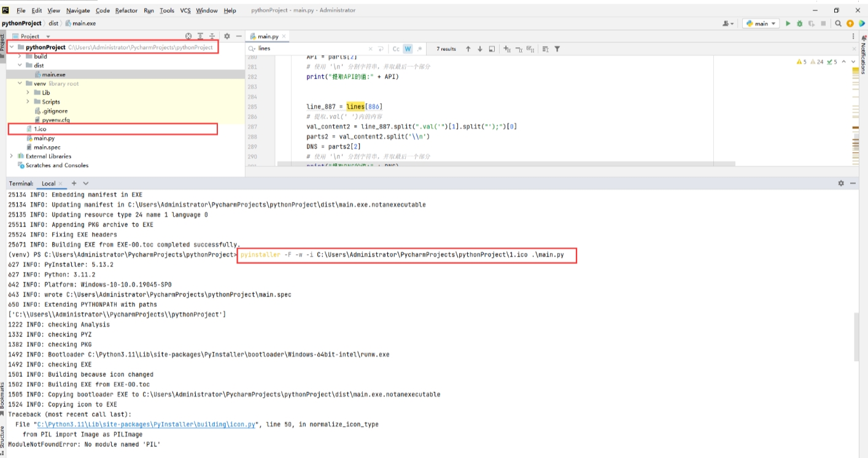Select main.spec file in project tree
The height and width of the screenshot is (458, 868).
(x=47, y=147)
